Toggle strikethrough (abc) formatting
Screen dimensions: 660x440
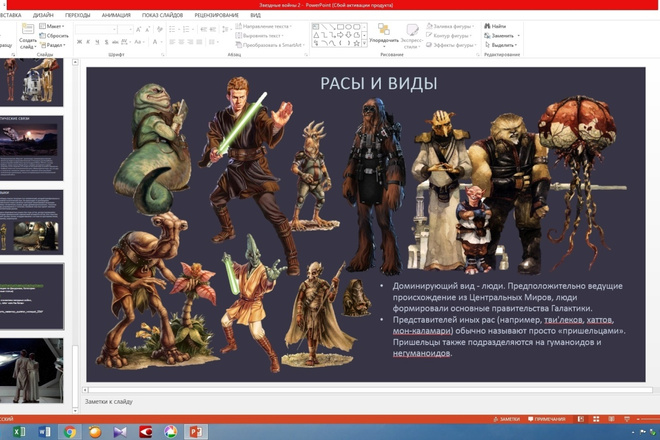click(x=115, y=42)
